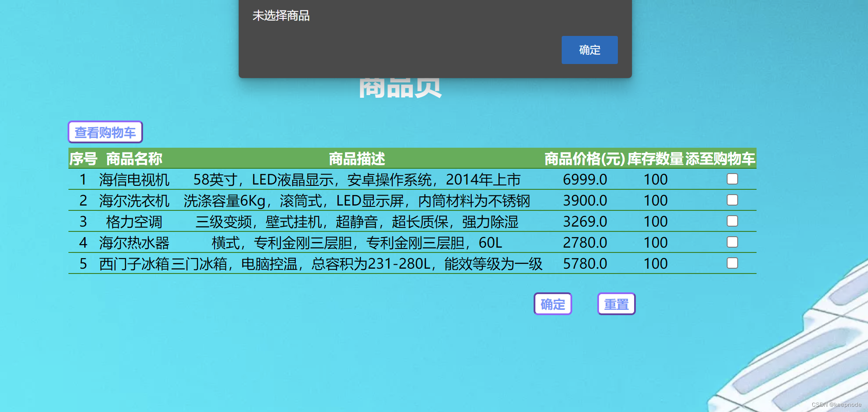The image size is (868, 412).
Task: Click the 商品描述 column header
Action: pyautogui.click(x=357, y=159)
